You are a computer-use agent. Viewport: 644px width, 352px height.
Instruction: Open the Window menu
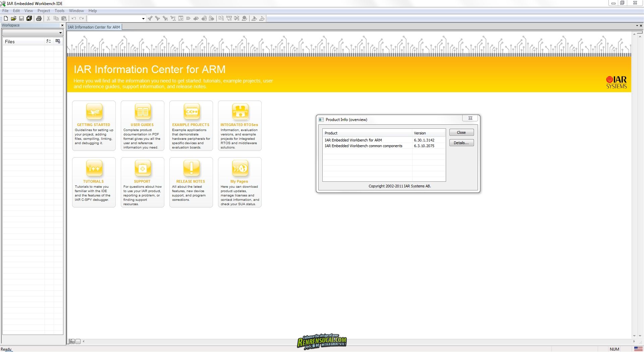tap(76, 11)
